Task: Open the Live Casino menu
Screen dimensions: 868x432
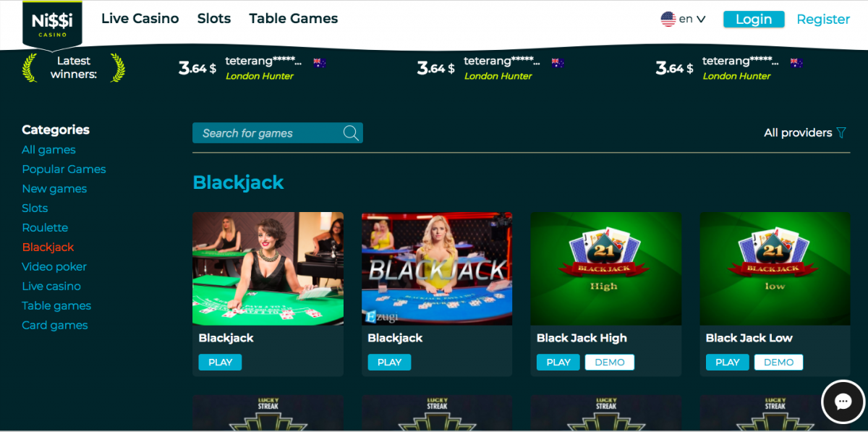Action: point(140,19)
